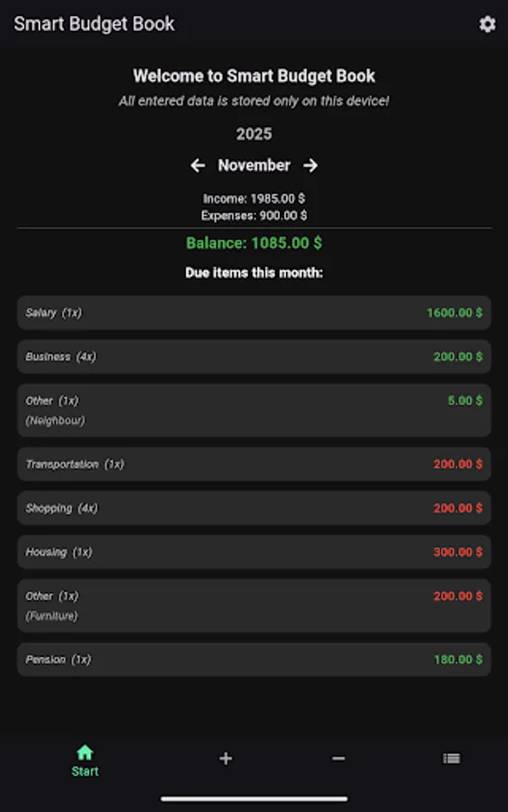This screenshot has width=508, height=812.
Task: Click the Expenses: 900.00 $ line
Action: (254, 216)
